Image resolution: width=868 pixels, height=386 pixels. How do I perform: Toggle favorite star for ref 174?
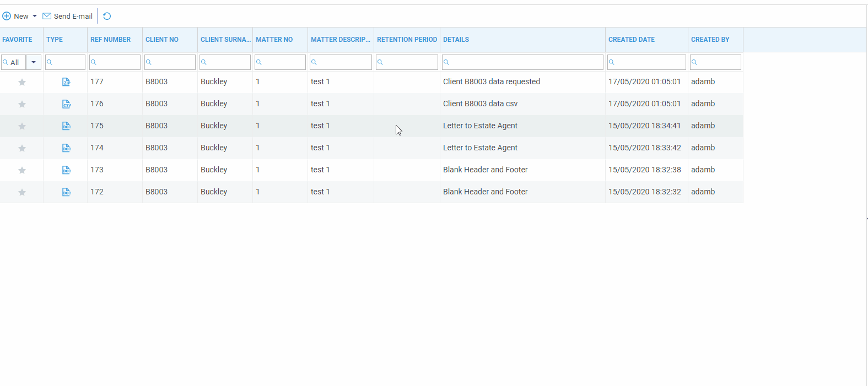coord(22,148)
